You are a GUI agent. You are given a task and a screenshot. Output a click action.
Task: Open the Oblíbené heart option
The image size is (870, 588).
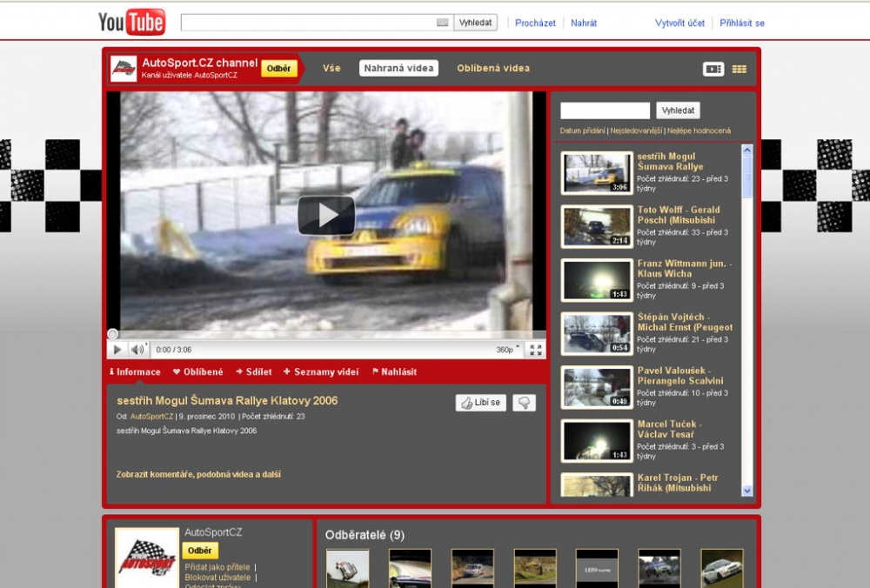198,371
